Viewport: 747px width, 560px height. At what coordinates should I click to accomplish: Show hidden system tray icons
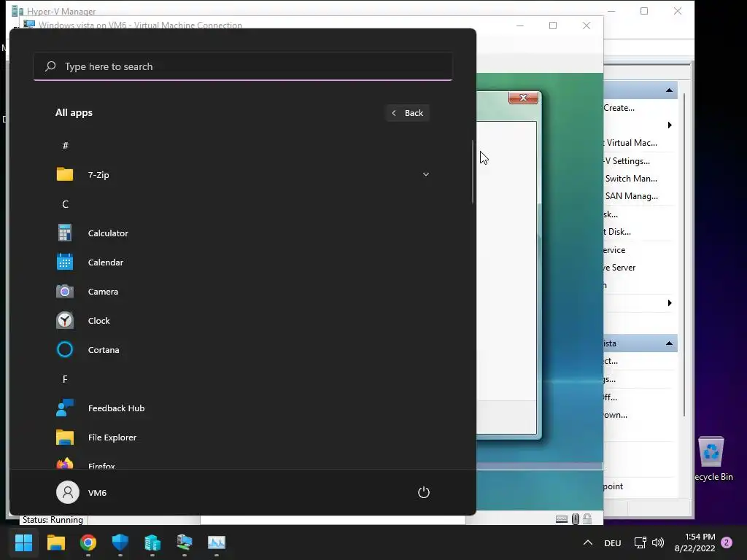coord(588,542)
